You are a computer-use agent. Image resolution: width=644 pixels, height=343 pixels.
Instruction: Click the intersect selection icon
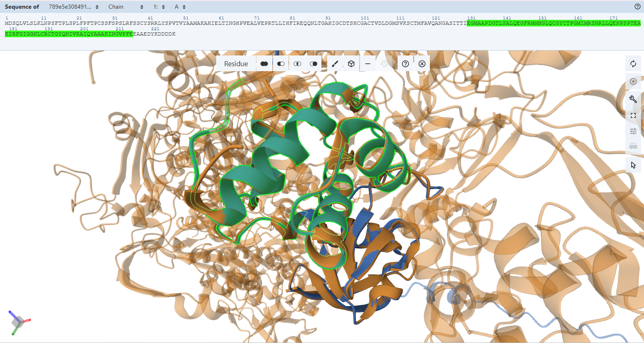coord(297,64)
